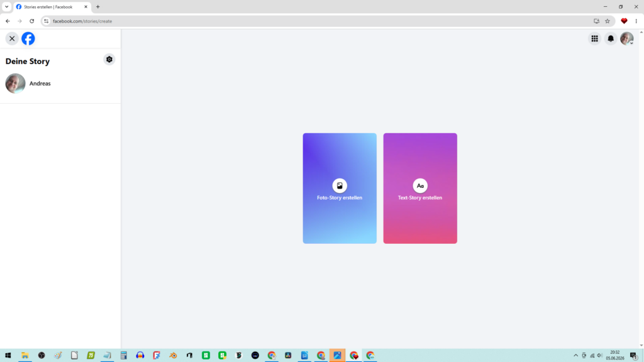Click the photo icon on the blue card
The width and height of the screenshot is (644, 362).
coord(340,185)
